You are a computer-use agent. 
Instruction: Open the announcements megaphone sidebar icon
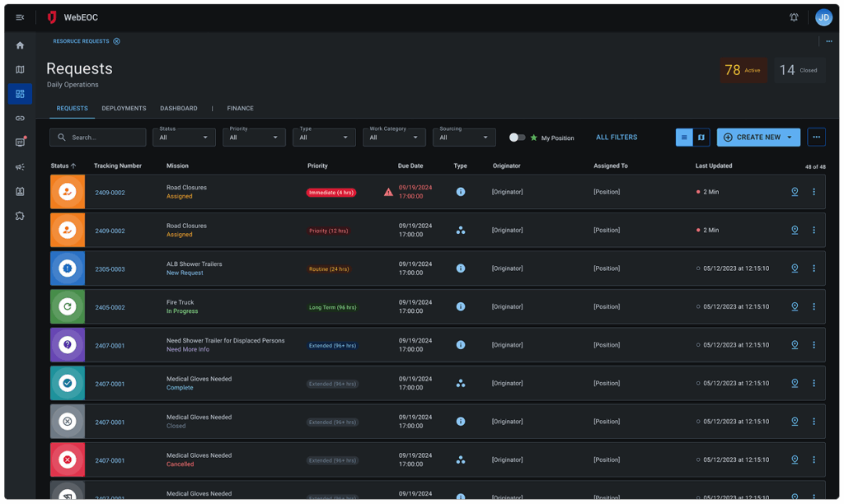[x=20, y=166]
